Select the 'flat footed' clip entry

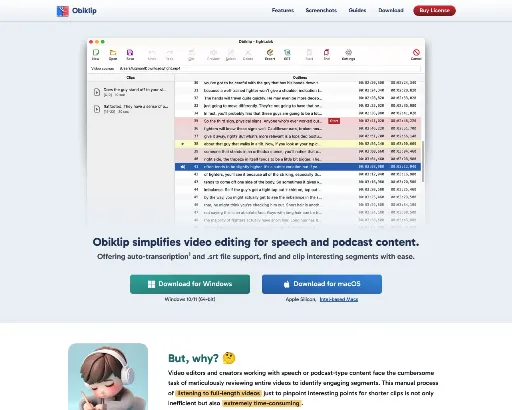(131, 109)
